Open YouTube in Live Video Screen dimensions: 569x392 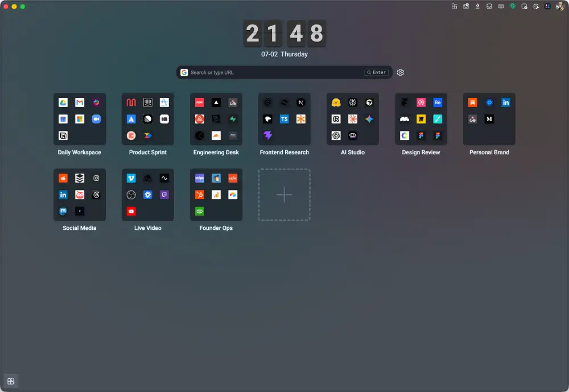pos(131,211)
